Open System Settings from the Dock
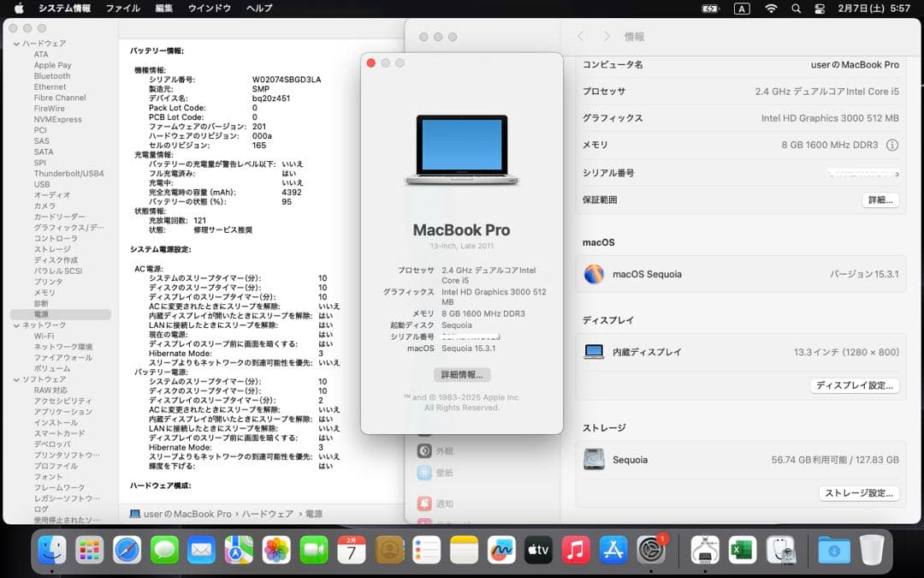This screenshot has width=924, height=578. click(651, 551)
